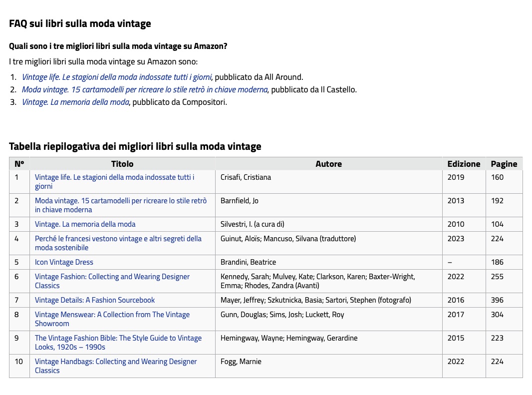
Task: Click page count '192' cell
Action: coord(504,205)
